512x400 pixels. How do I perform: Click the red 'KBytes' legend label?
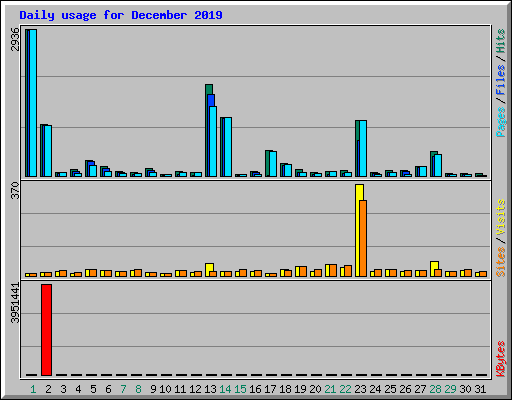click(500, 359)
